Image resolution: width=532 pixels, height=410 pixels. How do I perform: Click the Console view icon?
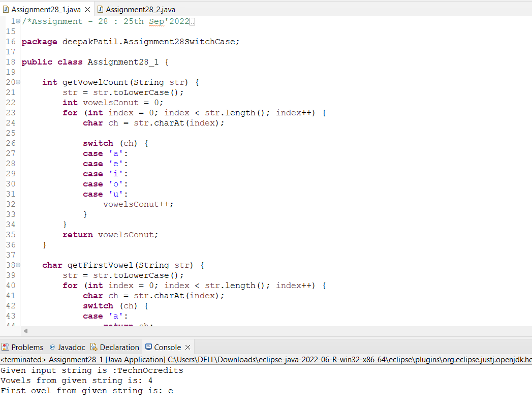click(147, 348)
